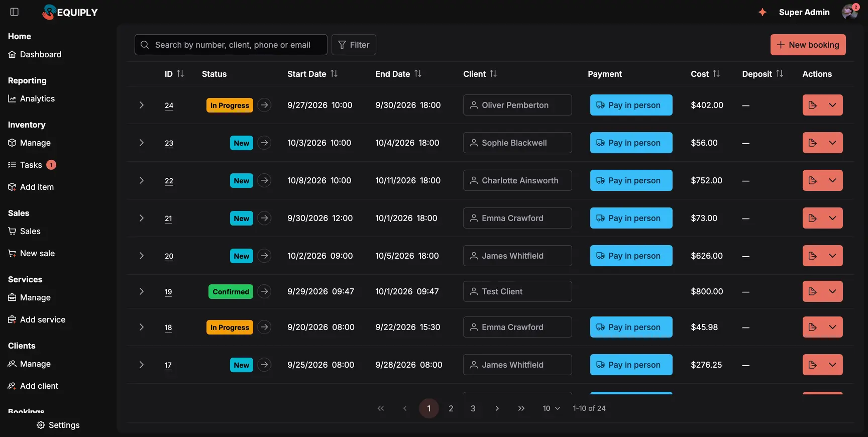Click the orange sparkle AI icon
This screenshot has height=437, width=868.
click(763, 12)
